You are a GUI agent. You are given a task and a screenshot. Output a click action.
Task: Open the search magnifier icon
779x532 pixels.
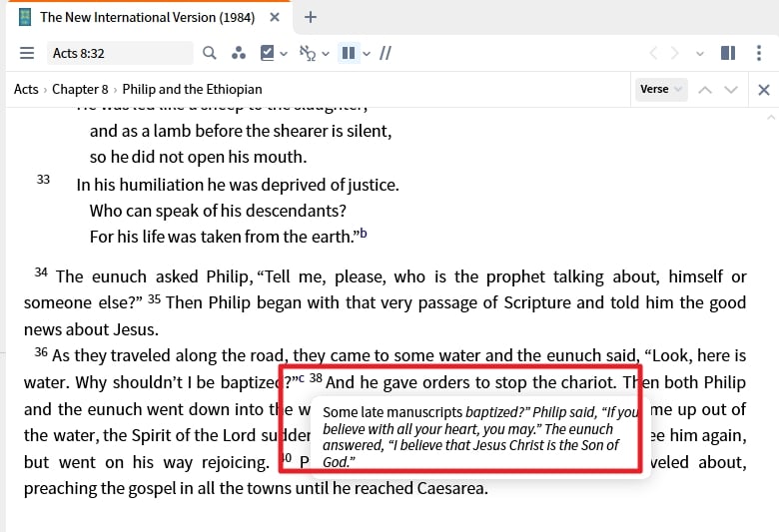(x=209, y=53)
